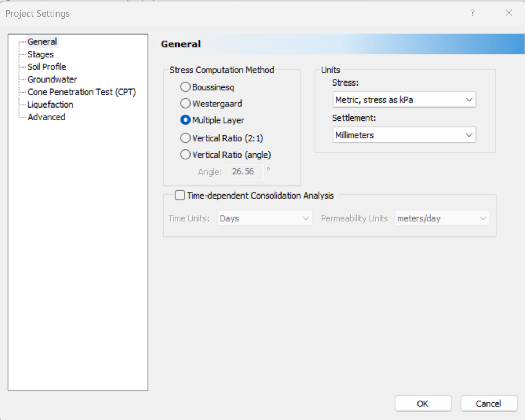The height and width of the screenshot is (420, 525).
Task: Click inside the Angle input field
Action: 246,172
